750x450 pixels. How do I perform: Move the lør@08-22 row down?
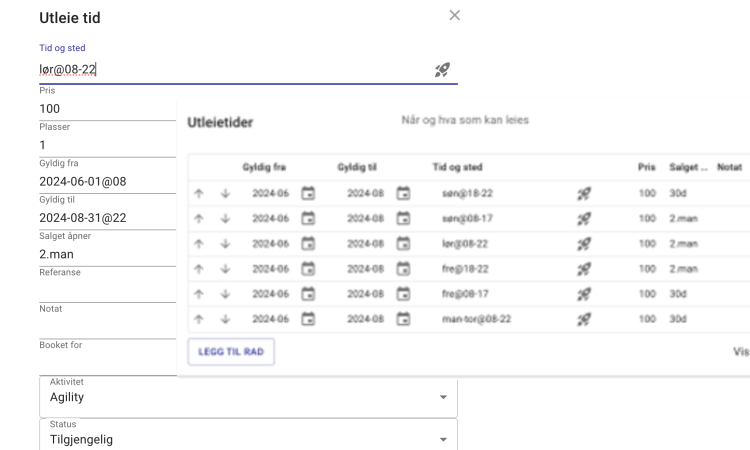point(225,243)
